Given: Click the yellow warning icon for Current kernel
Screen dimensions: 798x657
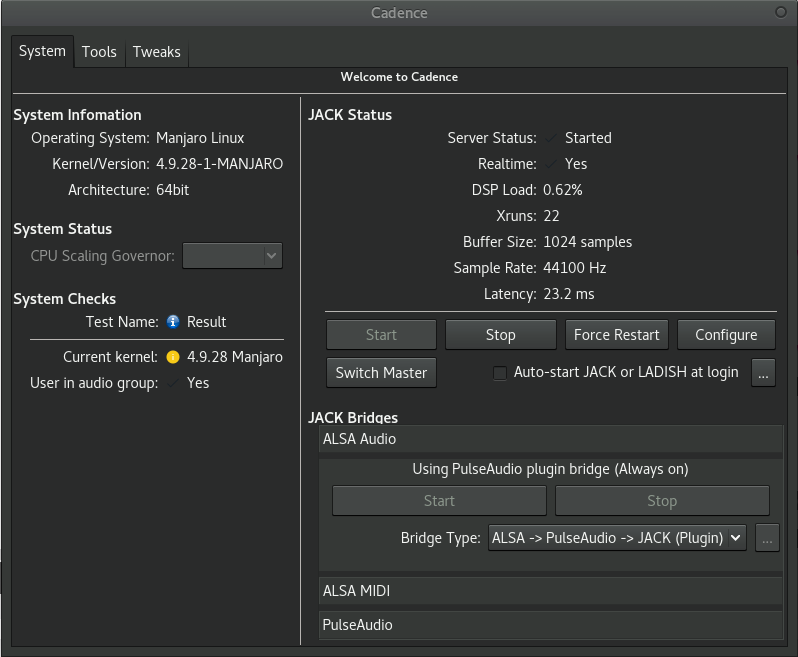Looking at the screenshot, I should [173, 357].
